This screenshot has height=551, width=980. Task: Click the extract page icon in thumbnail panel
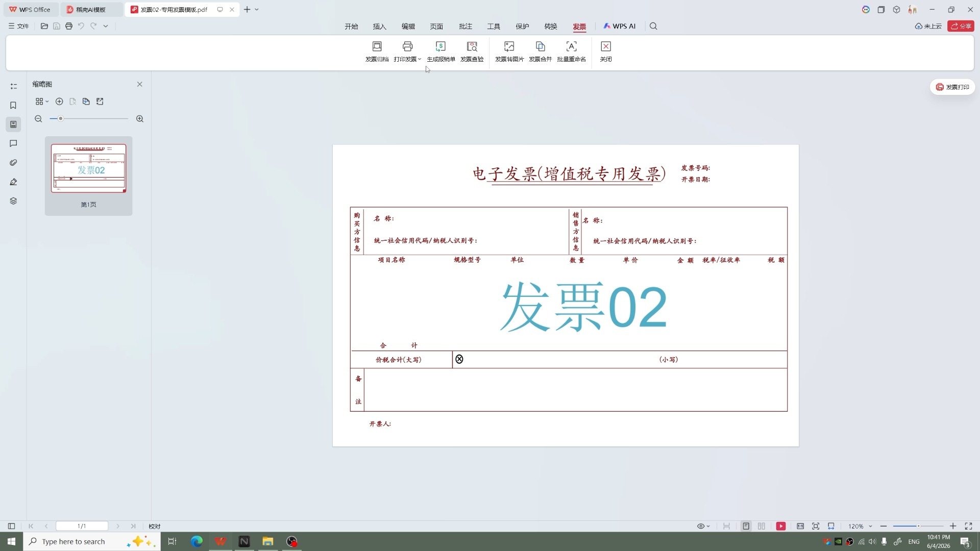point(100,102)
